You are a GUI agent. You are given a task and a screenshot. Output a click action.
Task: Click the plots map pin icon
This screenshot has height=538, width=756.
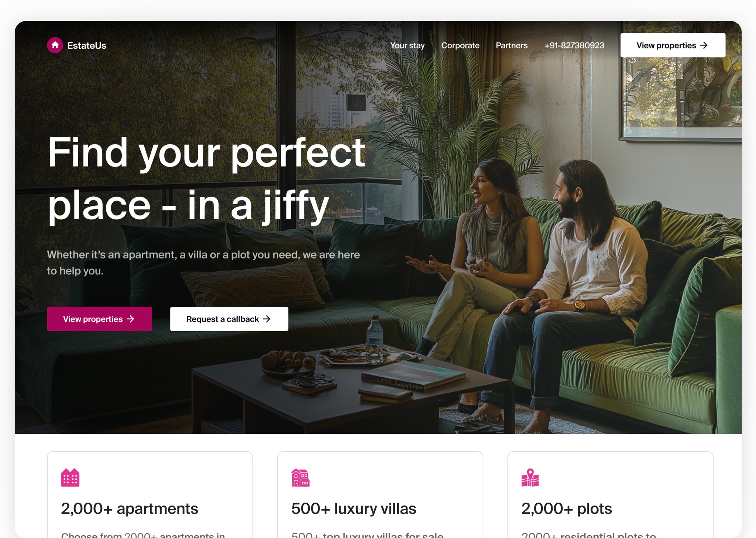[x=530, y=477]
